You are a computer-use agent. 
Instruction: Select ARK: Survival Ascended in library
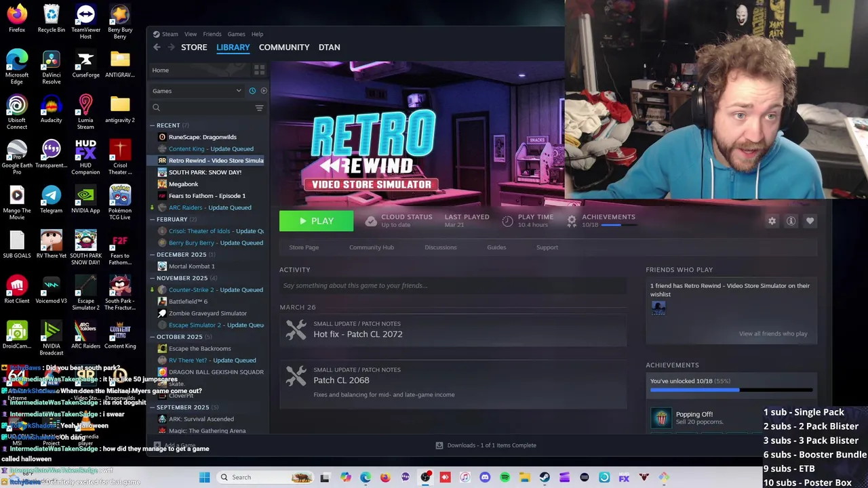[x=201, y=419]
